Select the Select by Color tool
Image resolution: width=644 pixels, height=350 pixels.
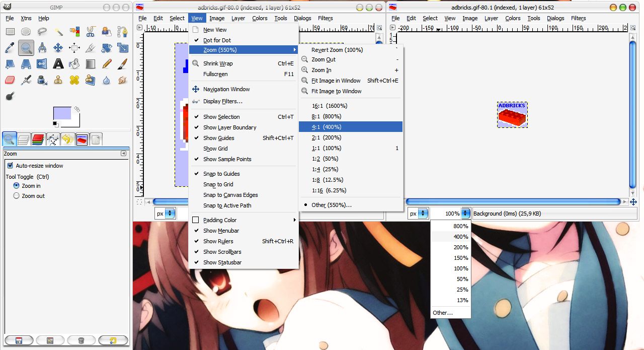pos(74,32)
